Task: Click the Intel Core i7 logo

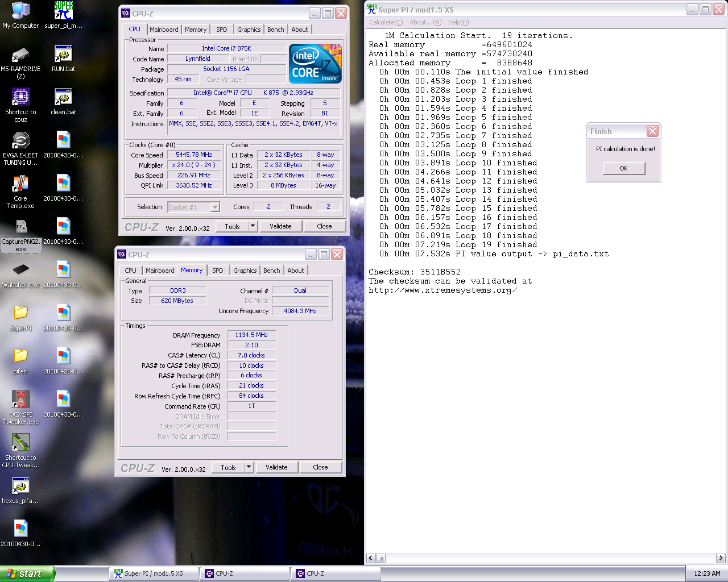Action: pos(315,63)
